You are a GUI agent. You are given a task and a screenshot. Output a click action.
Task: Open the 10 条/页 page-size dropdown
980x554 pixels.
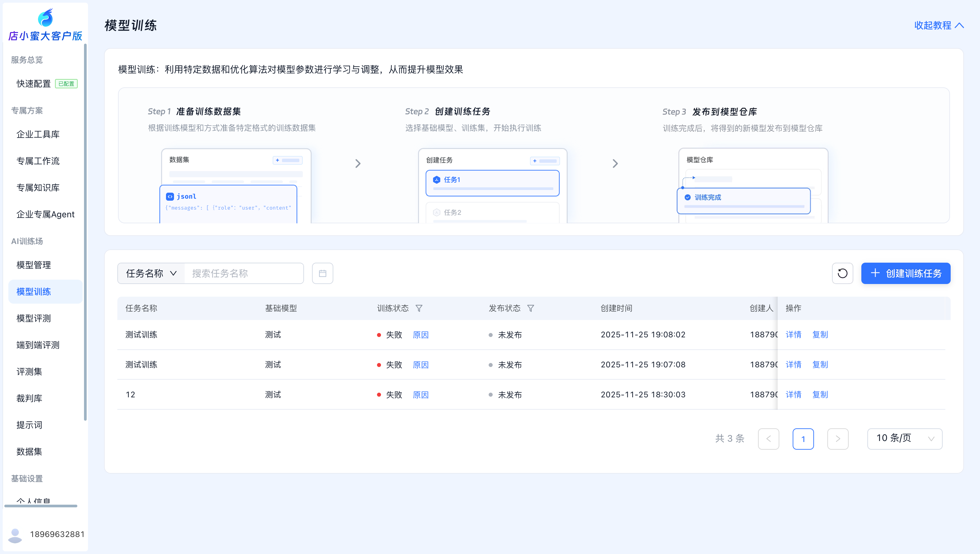[x=904, y=439]
